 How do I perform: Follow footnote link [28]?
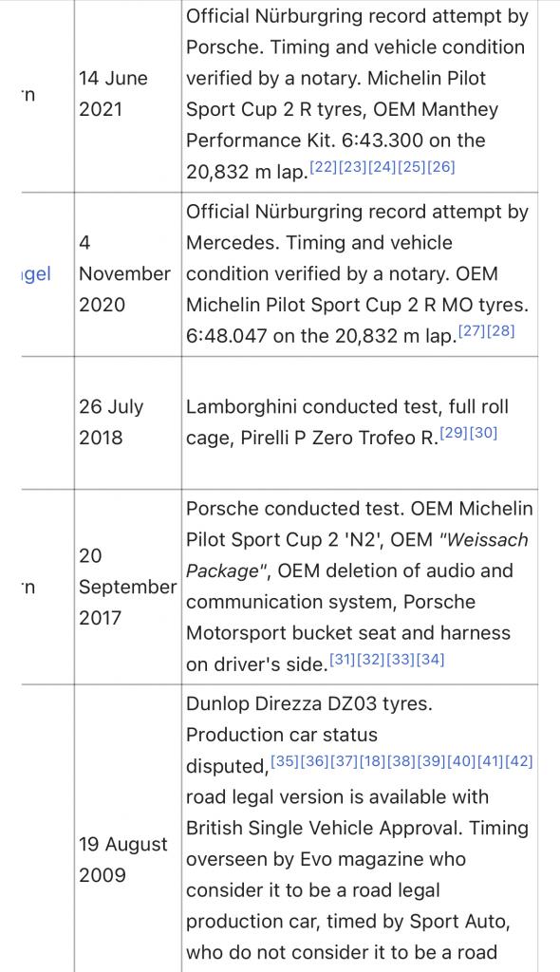501,331
